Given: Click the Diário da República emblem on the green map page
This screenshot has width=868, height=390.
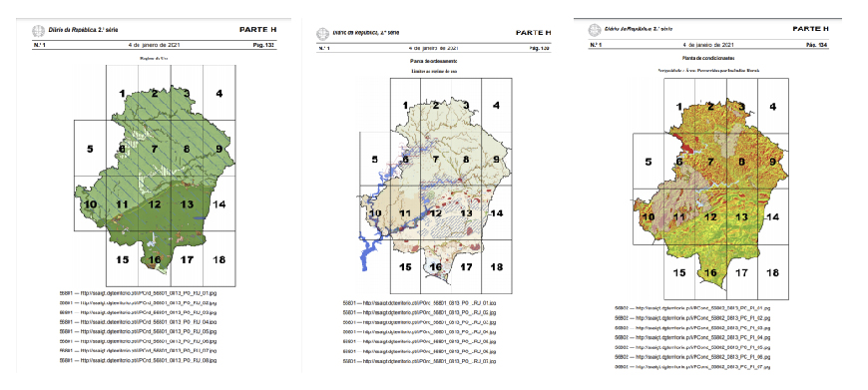Looking at the screenshot, I should pos(38,31).
